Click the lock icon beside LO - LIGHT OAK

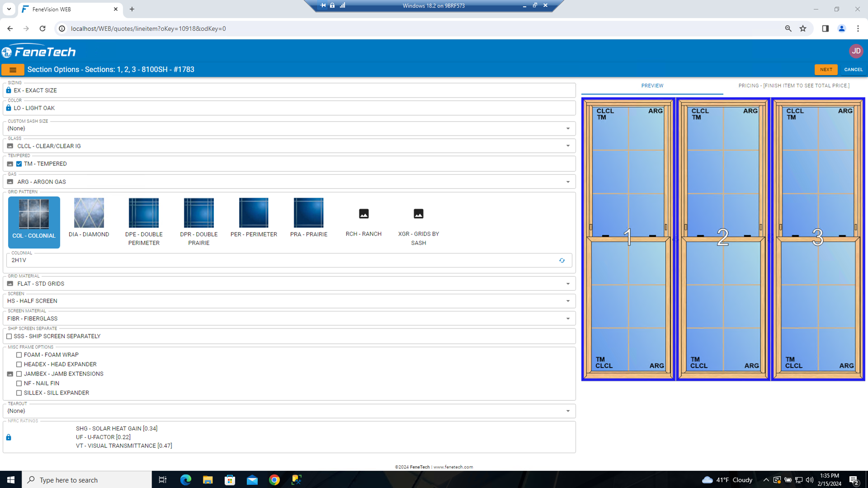point(9,108)
